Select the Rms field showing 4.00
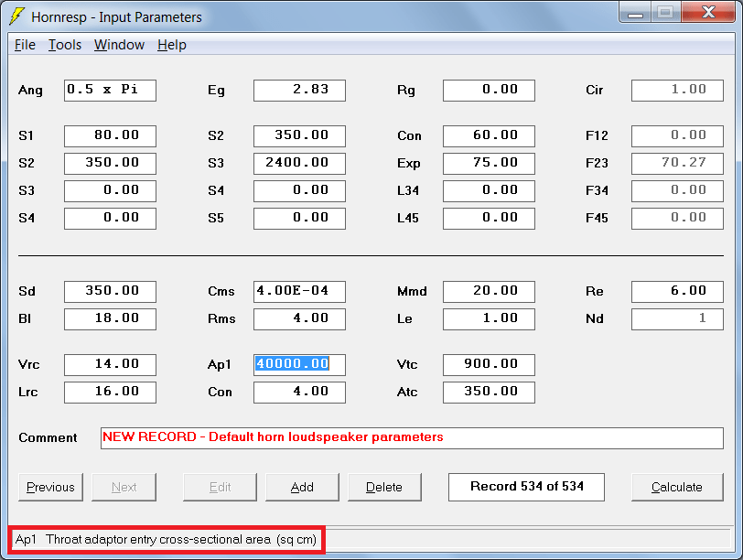 click(299, 319)
